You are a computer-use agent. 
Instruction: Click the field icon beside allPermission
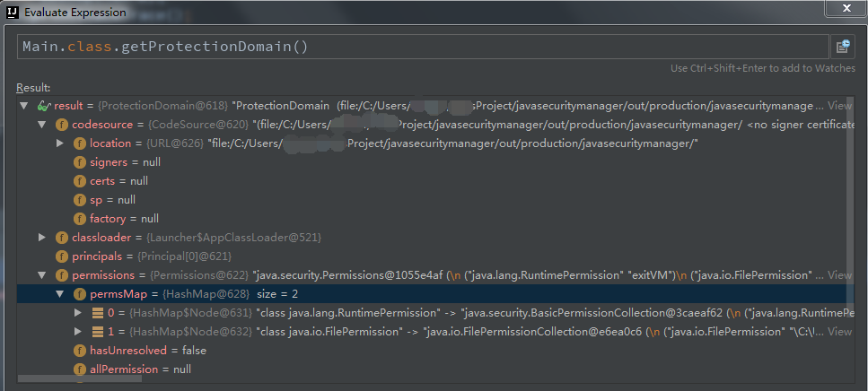(x=80, y=369)
